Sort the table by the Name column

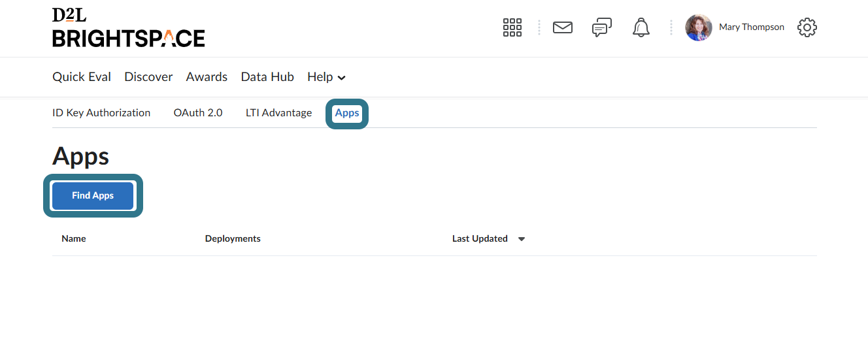(74, 239)
